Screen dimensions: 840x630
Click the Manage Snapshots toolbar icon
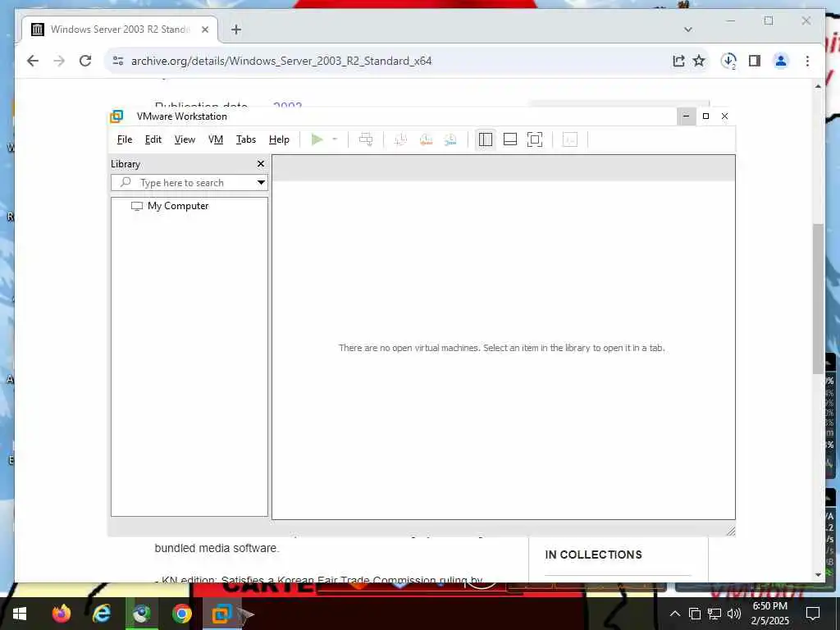click(450, 139)
